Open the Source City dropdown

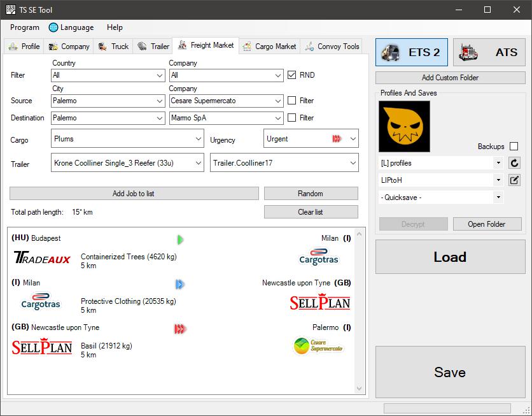(x=108, y=101)
